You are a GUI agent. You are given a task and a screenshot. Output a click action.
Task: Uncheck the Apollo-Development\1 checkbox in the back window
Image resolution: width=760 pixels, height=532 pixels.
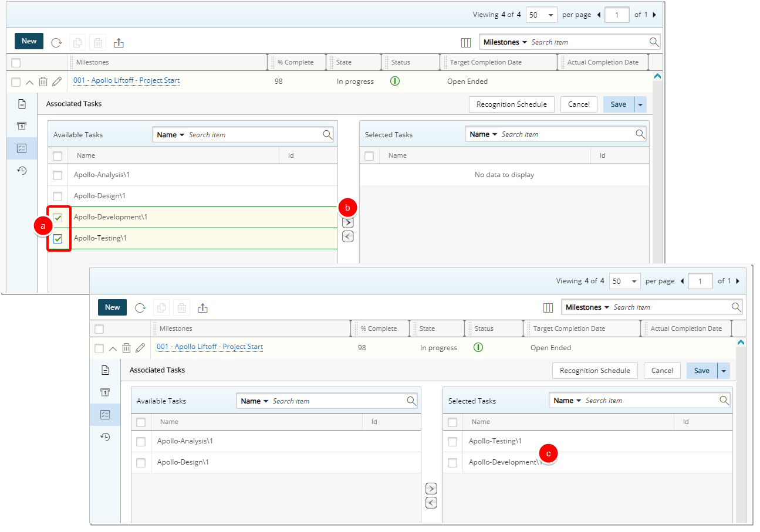pos(58,218)
